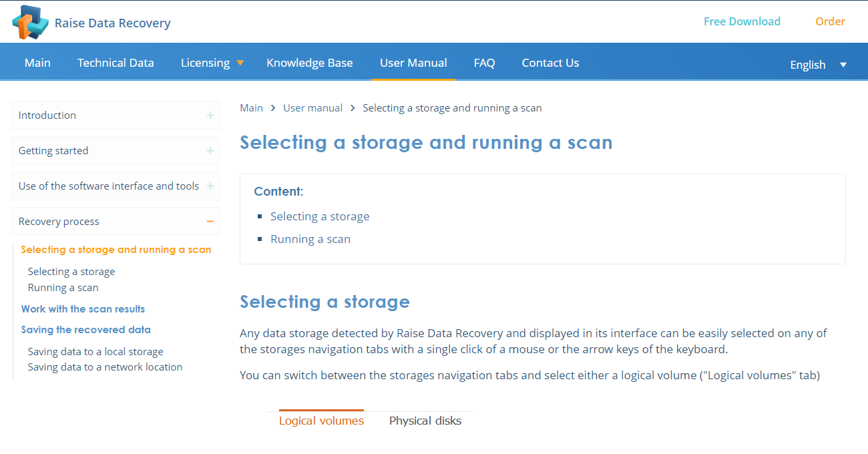Open the Knowledge Base page
Image resolution: width=868 pixels, height=454 pixels.
pyautogui.click(x=310, y=62)
